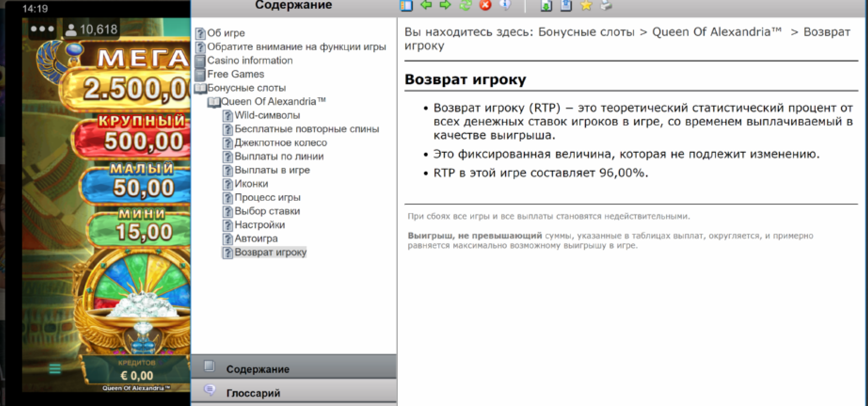The width and height of the screenshot is (868, 406).
Task: Go forward with the green right arrow
Action: [445, 5]
